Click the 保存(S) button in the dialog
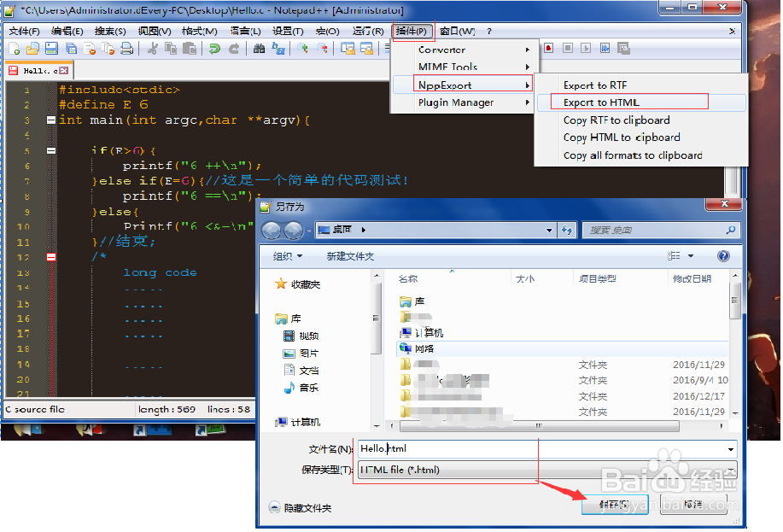This screenshot has width=783, height=532. coord(615,504)
